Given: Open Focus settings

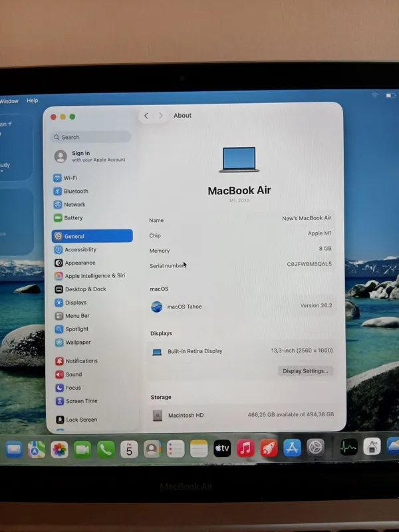Looking at the screenshot, I should (x=68, y=388).
